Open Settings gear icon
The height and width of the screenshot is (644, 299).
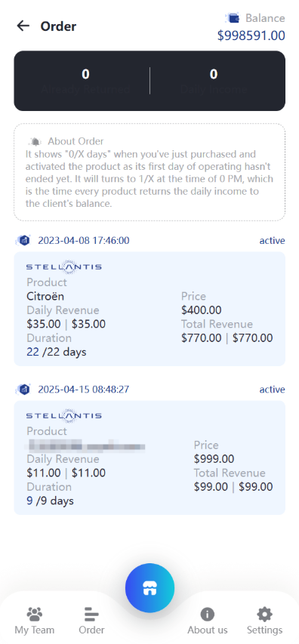(x=264, y=615)
